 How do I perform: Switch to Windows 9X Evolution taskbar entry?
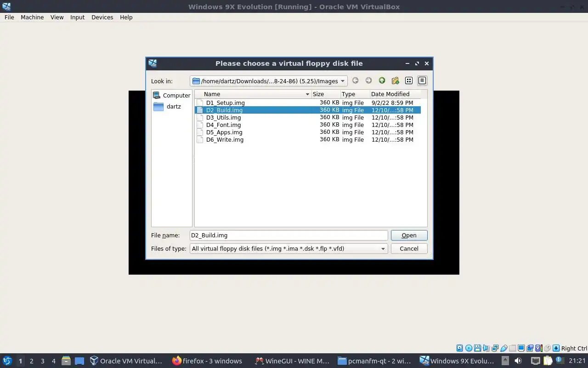(x=457, y=361)
